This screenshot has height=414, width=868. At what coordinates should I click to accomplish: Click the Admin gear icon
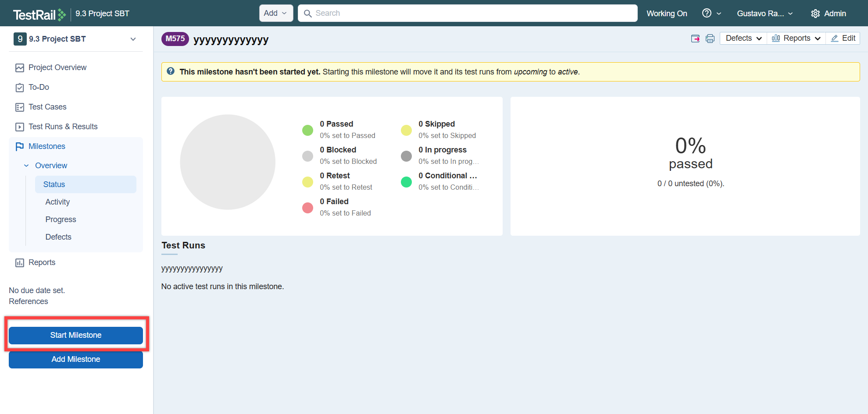coord(815,14)
